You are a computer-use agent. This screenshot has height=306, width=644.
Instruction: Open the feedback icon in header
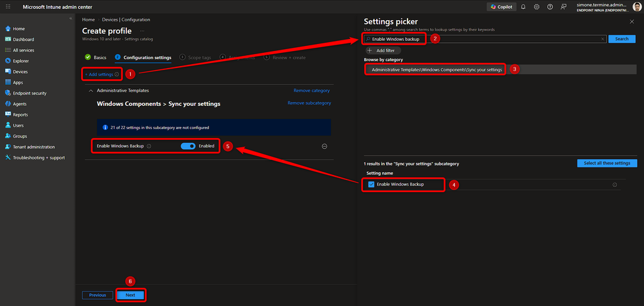pyautogui.click(x=563, y=7)
